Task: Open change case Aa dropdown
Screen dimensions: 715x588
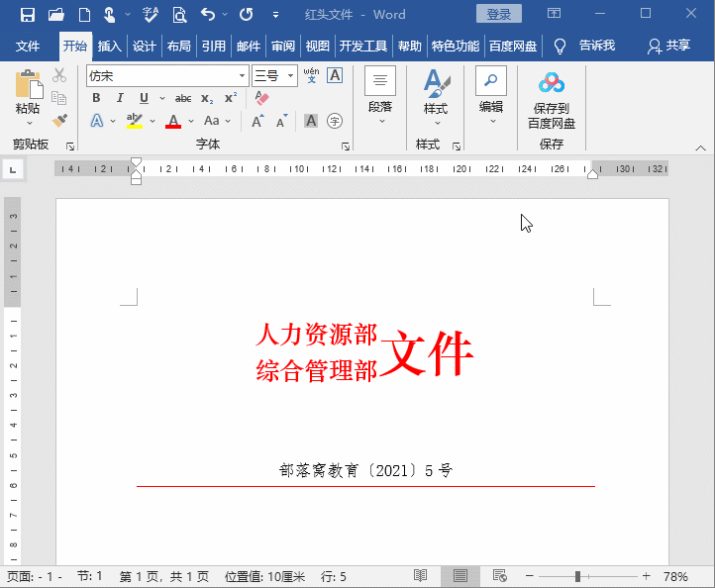Action: (x=217, y=121)
